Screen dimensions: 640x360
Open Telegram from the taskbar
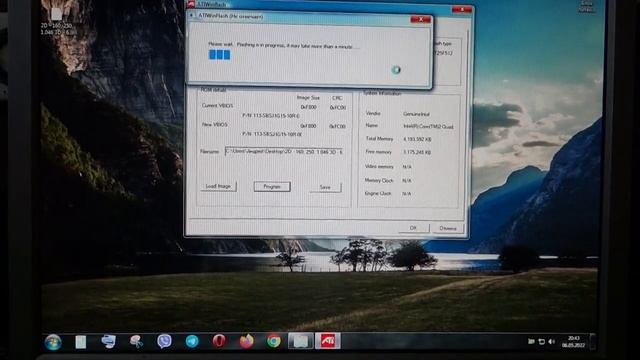coord(192,341)
